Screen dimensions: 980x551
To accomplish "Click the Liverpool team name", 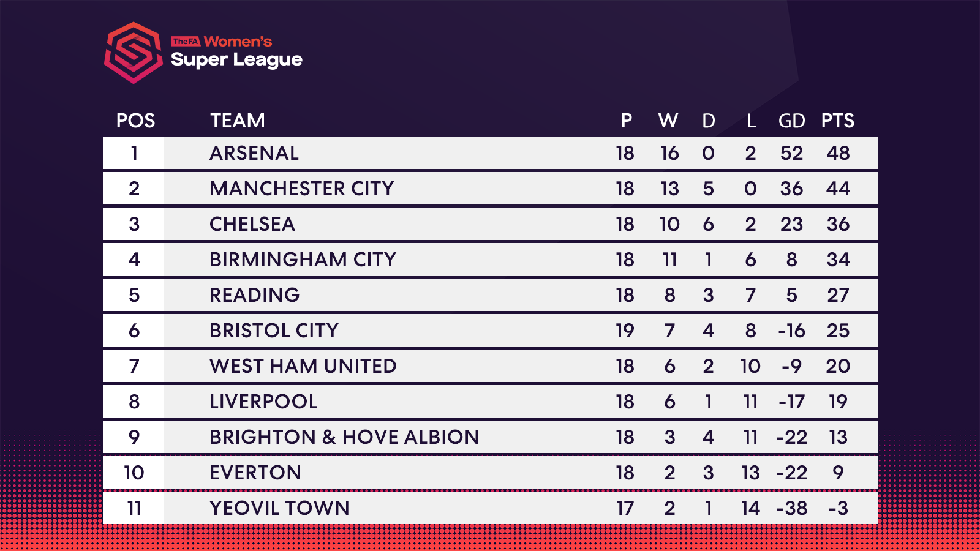I will pos(264,402).
